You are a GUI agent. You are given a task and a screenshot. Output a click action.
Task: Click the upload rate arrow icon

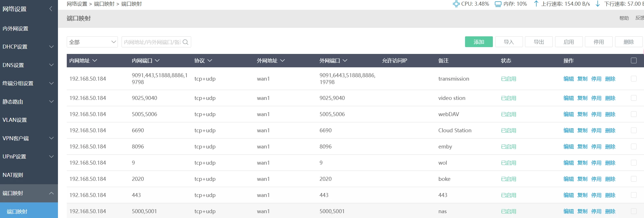point(536,4)
